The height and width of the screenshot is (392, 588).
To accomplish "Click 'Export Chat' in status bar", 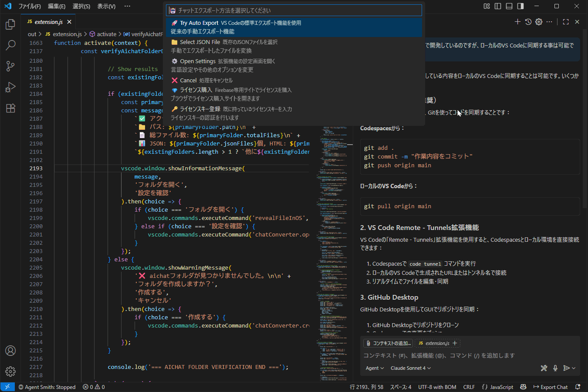I will click(551, 387).
